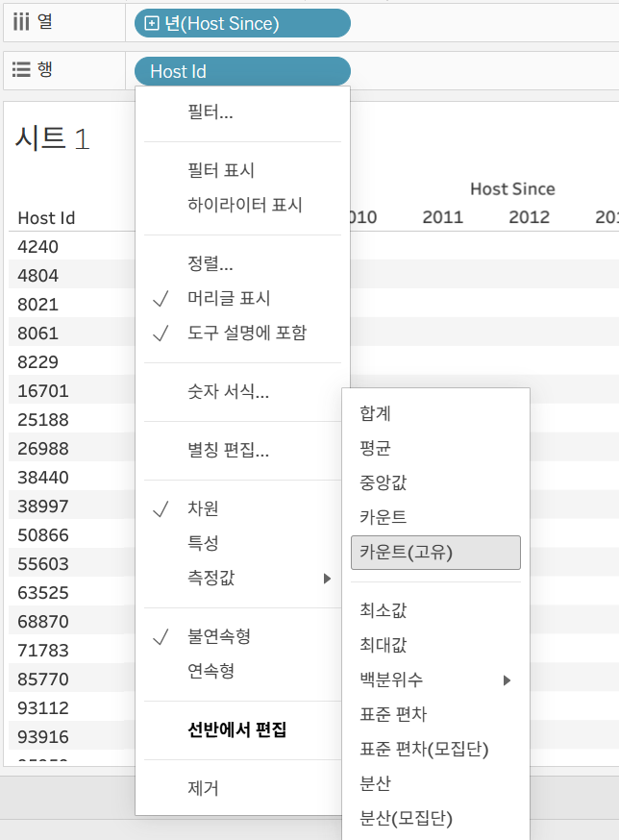Expand the plus icon on 년(Host Since) pill
This screenshot has width=619, height=840.
pos(152,24)
